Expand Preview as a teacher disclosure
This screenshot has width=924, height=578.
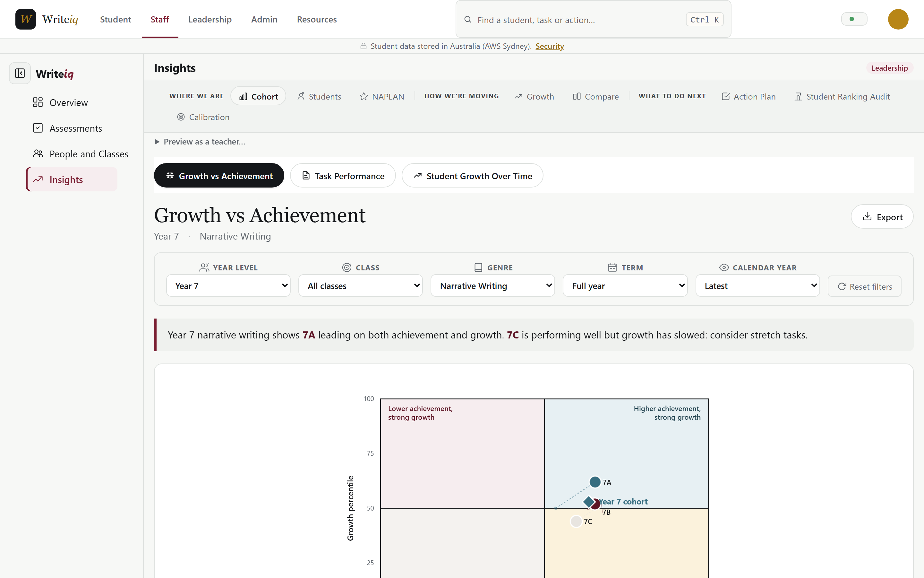pos(200,142)
